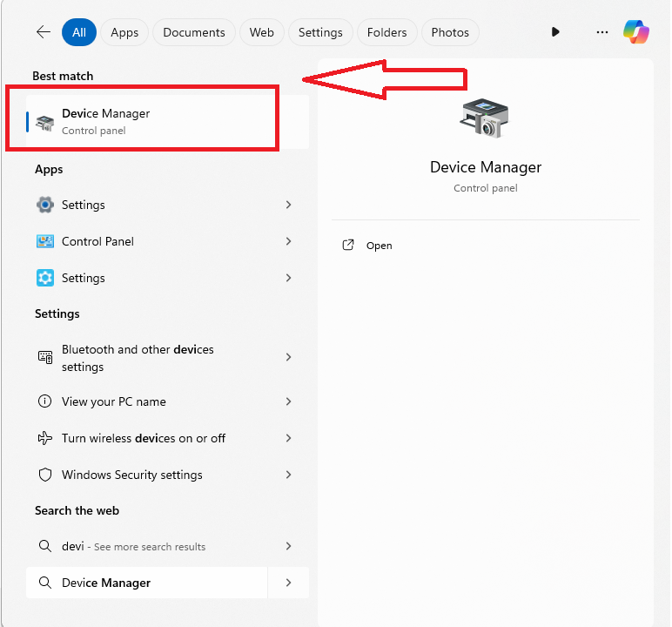The image size is (672, 627).
Task: Switch to the Folders filter tab
Action: (x=387, y=32)
